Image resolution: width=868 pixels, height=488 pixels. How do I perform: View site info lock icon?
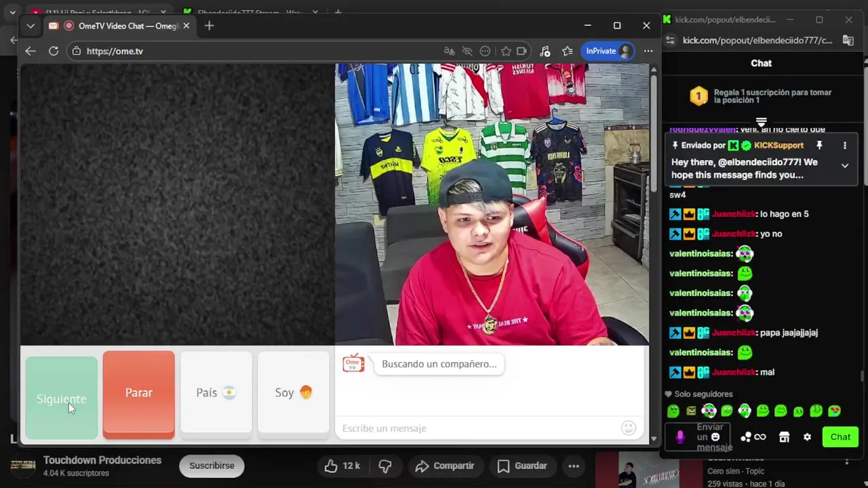(77, 51)
